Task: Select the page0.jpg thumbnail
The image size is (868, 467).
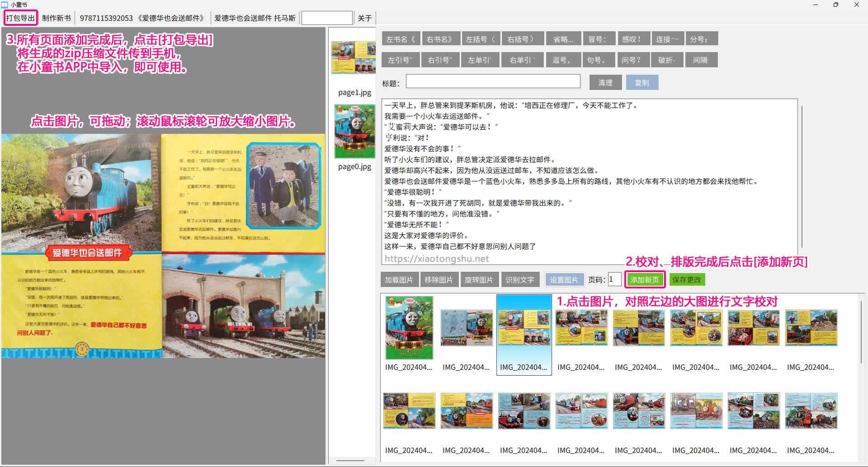Action: (355, 138)
